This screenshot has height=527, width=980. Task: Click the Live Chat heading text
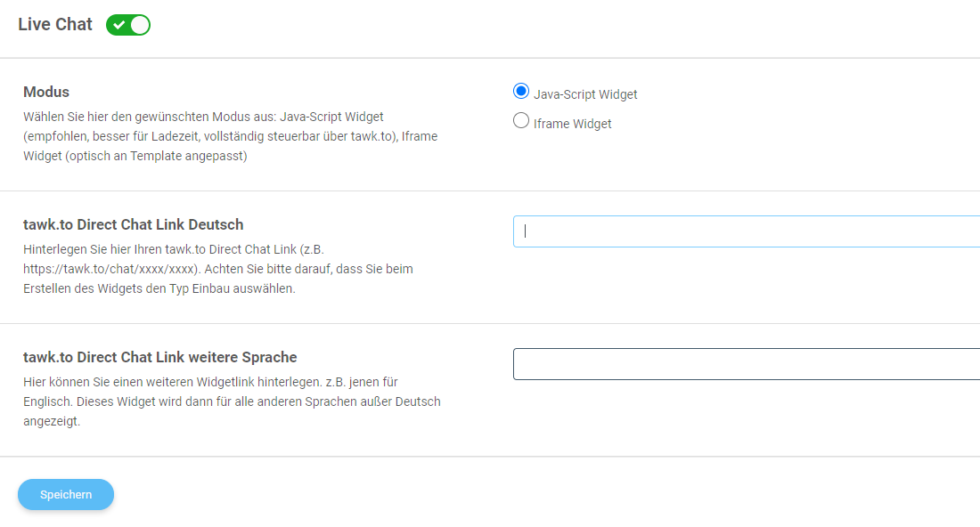pyautogui.click(x=55, y=24)
